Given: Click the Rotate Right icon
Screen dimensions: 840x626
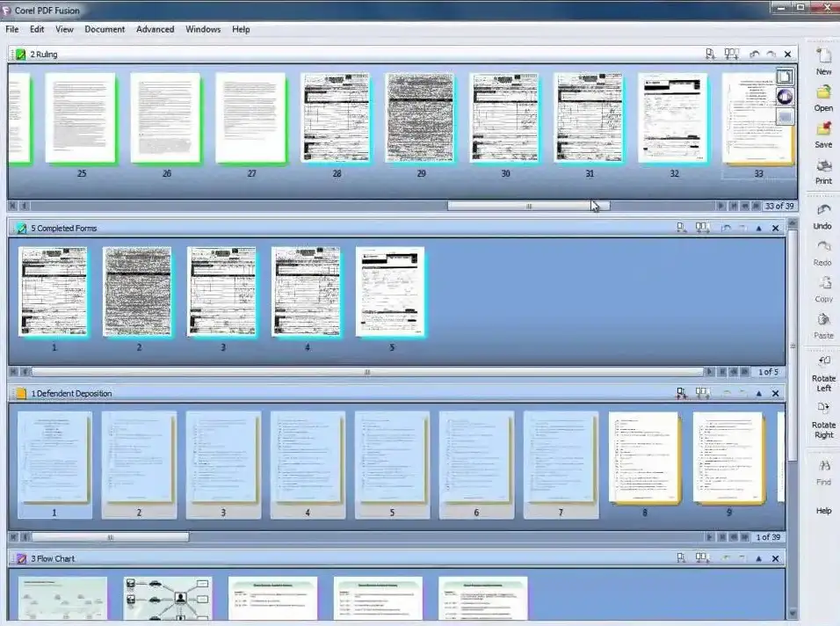Looking at the screenshot, I should pyautogui.click(x=823, y=411).
